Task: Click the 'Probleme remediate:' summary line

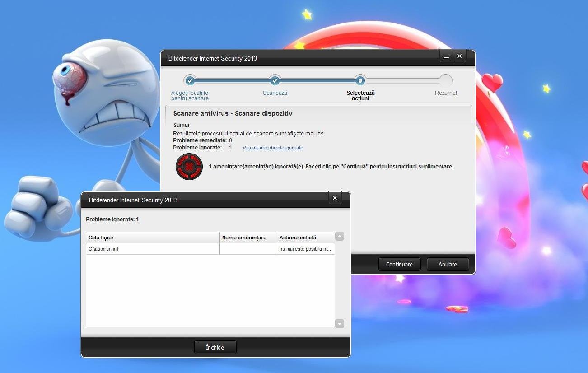Action: point(202,140)
